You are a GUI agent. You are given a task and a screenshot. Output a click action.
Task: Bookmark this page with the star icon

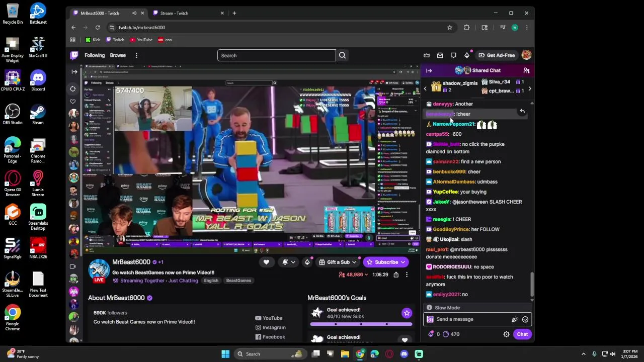pos(450,28)
